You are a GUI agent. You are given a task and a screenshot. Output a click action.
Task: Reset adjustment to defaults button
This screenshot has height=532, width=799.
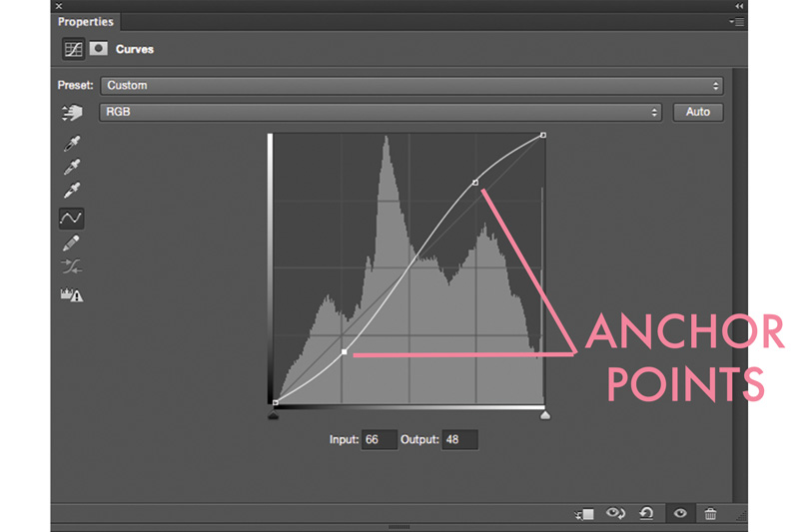pyautogui.click(x=647, y=513)
